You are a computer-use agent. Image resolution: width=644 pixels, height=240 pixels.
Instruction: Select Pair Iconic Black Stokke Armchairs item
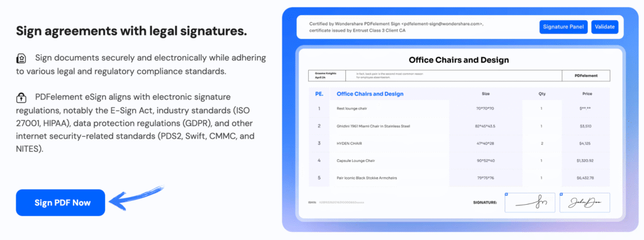(367, 178)
